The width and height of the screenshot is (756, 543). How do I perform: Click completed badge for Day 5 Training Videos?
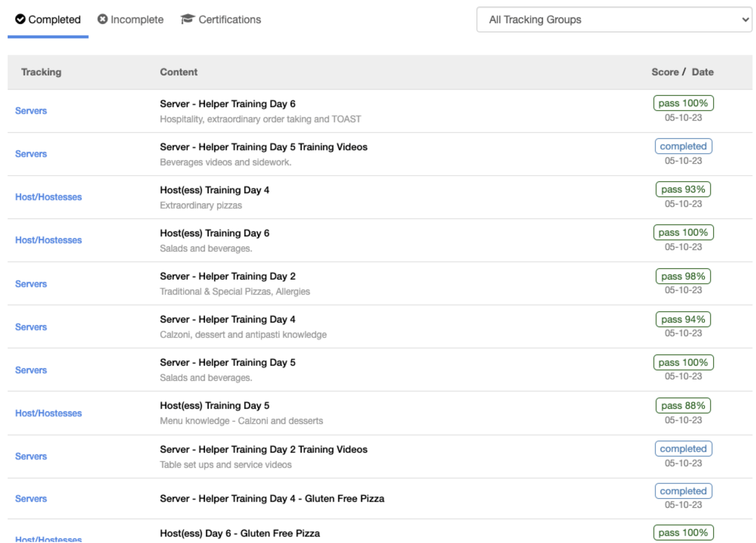click(x=683, y=146)
